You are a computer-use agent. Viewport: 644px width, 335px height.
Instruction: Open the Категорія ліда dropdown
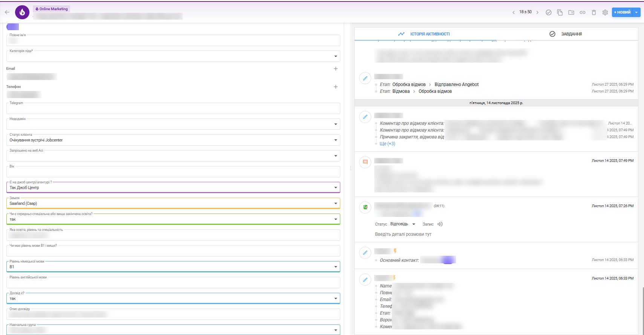pos(173,56)
